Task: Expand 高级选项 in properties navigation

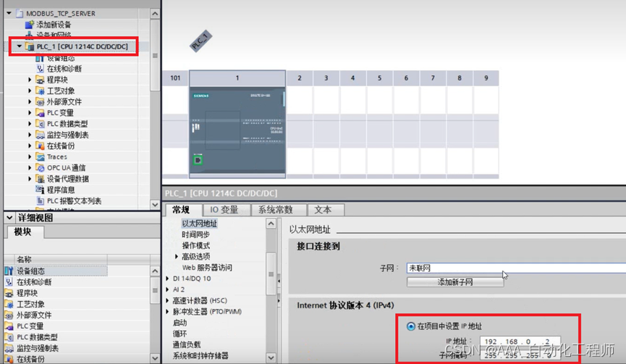Action: point(176,257)
